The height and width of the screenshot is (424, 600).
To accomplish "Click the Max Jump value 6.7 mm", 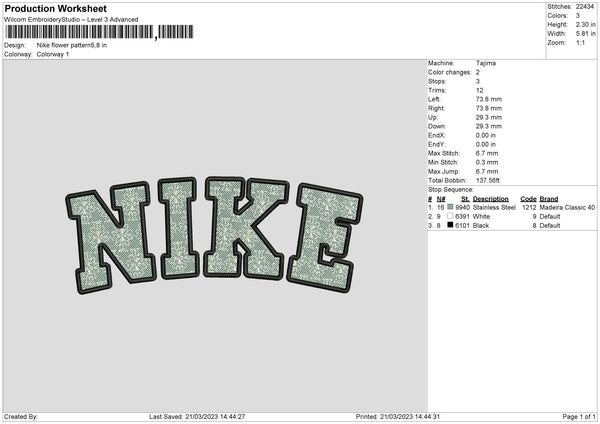I will 487,171.
